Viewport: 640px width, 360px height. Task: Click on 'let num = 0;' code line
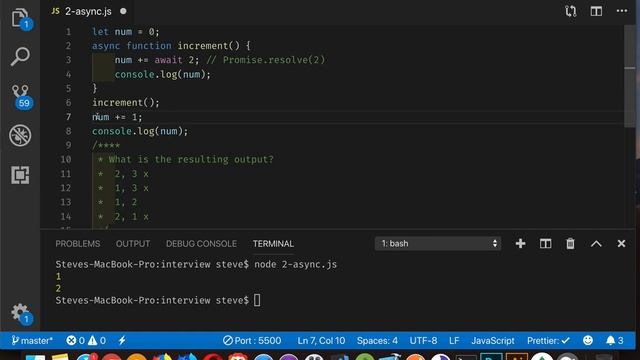point(126,31)
